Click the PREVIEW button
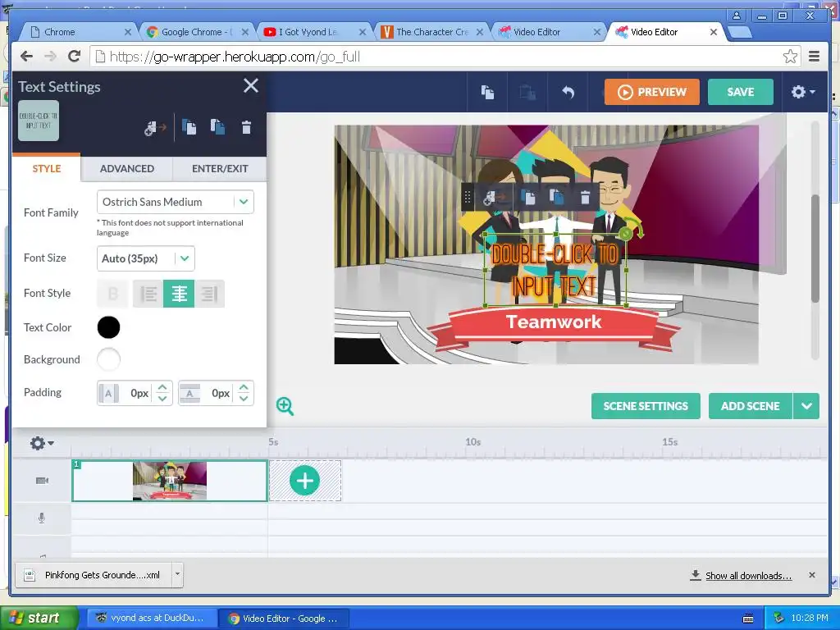 pyautogui.click(x=652, y=92)
